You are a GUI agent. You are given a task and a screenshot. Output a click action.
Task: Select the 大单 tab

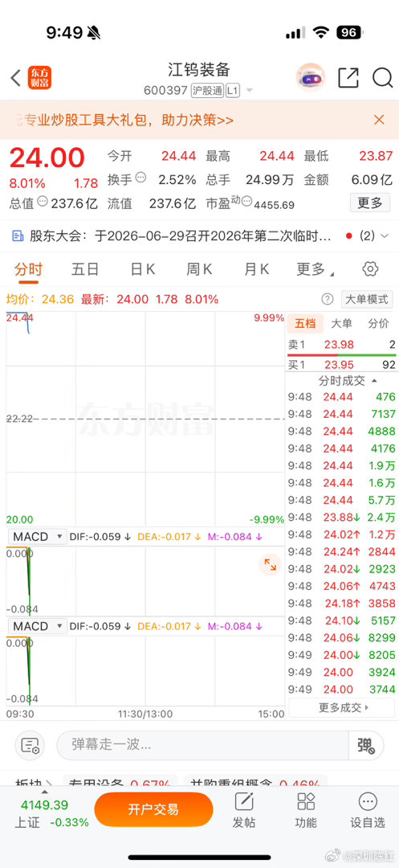[341, 323]
